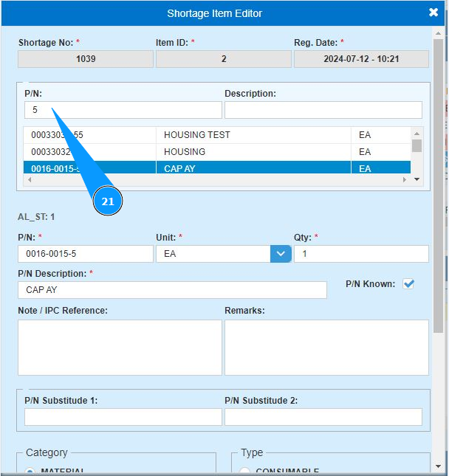Click the P/N Substitude 1 field
449x476 pixels.
click(123, 417)
